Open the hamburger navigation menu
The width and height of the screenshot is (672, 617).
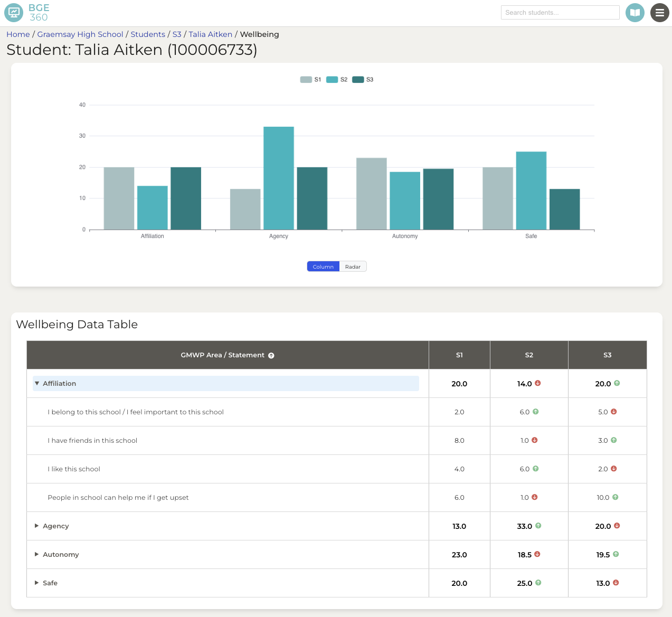pyautogui.click(x=659, y=12)
